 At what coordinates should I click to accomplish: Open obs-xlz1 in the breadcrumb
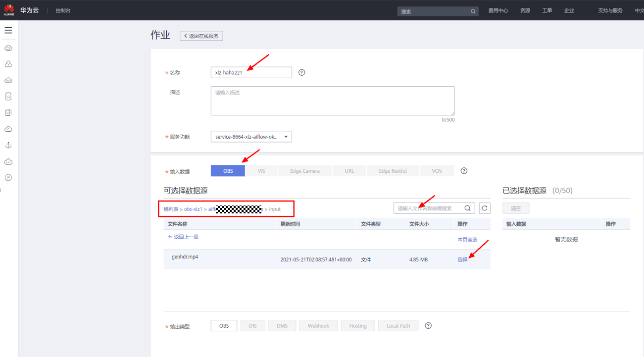coord(193,209)
